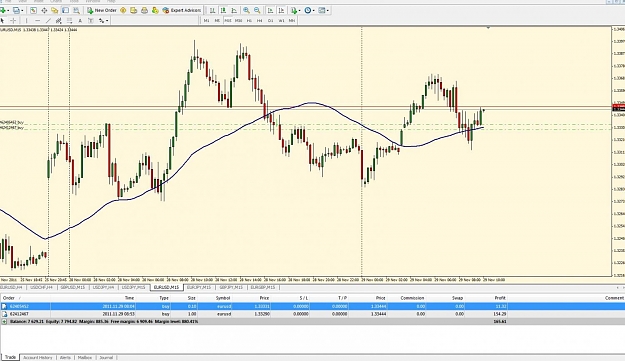
Task: Switch to the Mailbox terminal tab
Action: point(85,357)
